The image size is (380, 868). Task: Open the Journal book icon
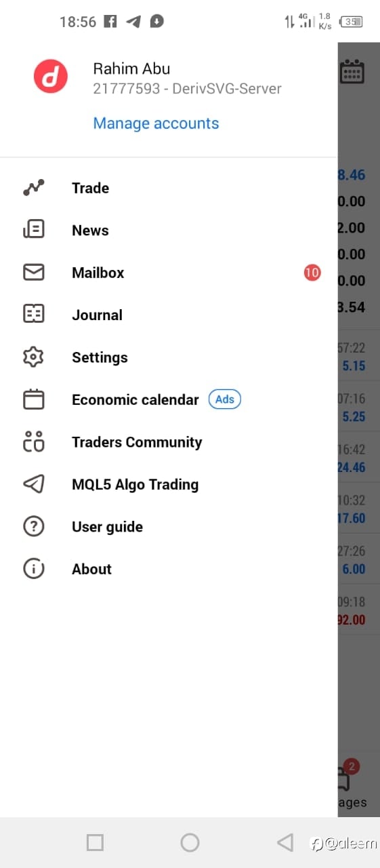pyautogui.click(x=34, y=315)
